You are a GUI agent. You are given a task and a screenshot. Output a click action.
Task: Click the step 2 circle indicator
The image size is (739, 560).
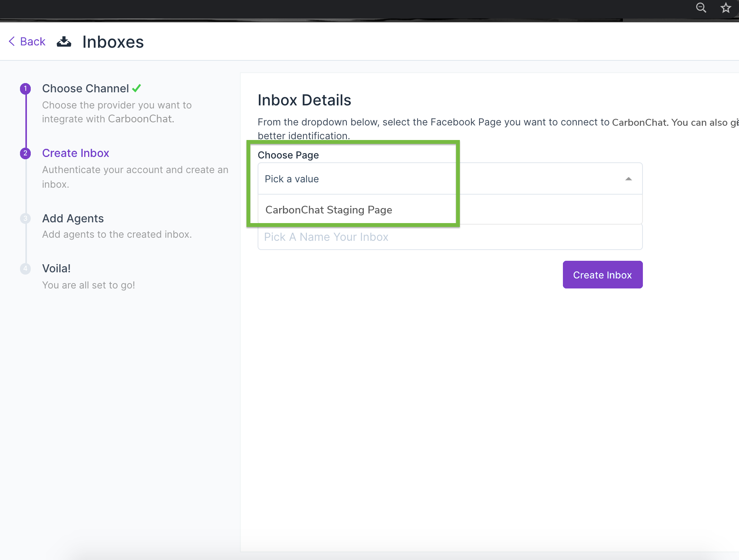[x=25, y=153]
